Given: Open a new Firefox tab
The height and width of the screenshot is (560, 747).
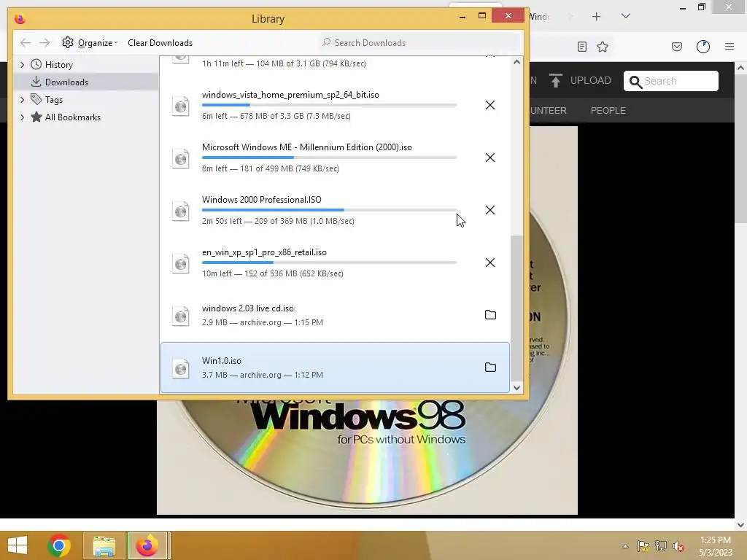Looking at the screenshot, I should tap(597, 17).
